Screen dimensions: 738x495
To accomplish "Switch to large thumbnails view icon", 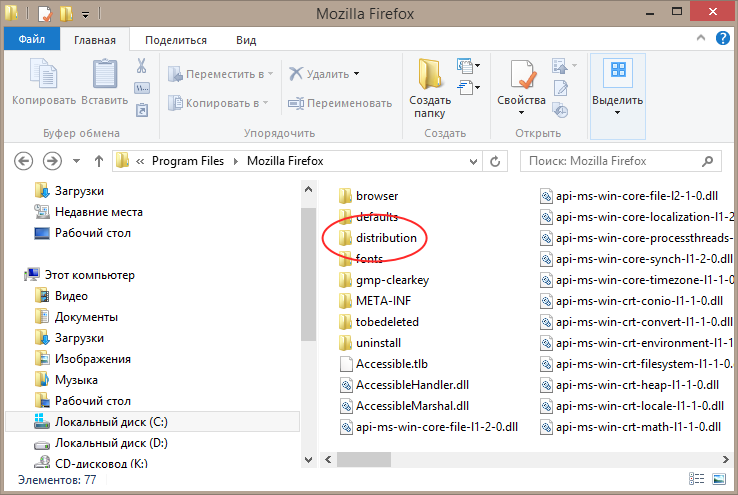I will pos(719,479).
